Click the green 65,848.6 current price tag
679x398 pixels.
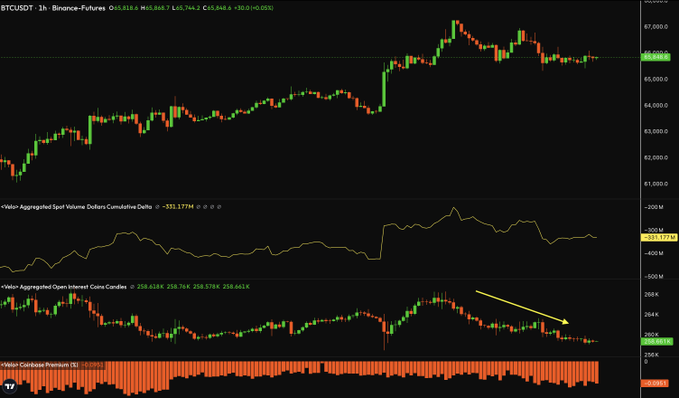656,57
